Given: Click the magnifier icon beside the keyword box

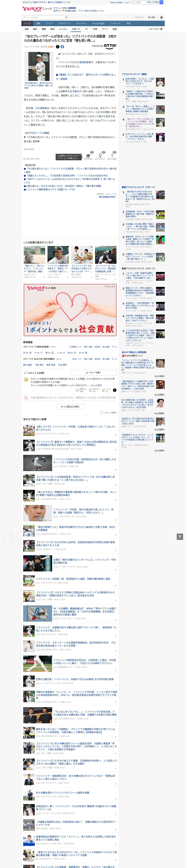Looking at the screenshot, I should tap(66, 18).
